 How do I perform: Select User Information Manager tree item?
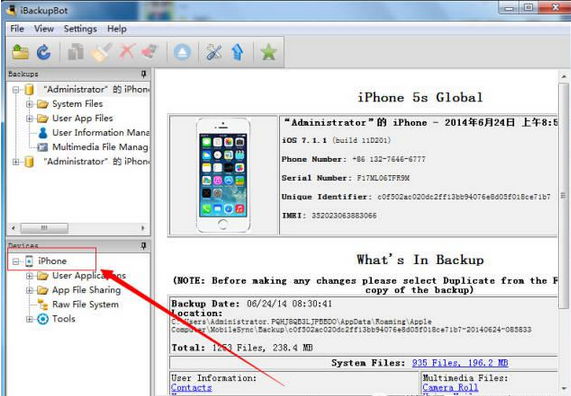point(101,133)
